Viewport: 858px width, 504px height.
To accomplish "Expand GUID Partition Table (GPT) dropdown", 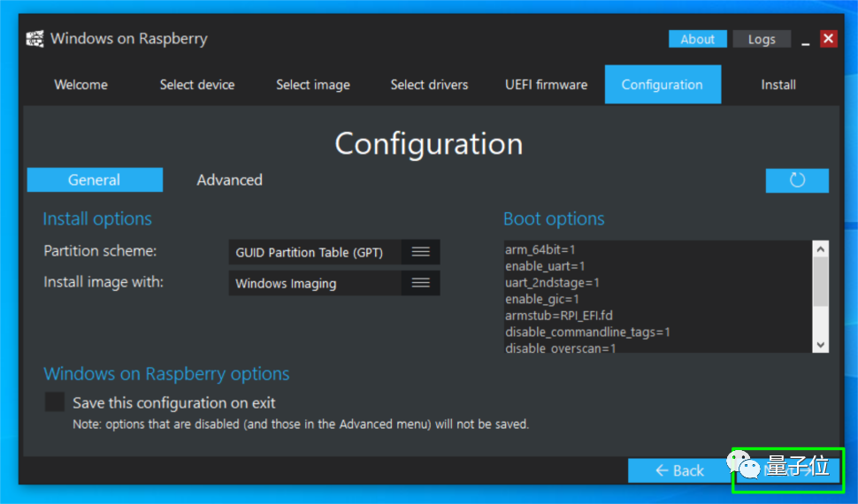I will [315, 252].
